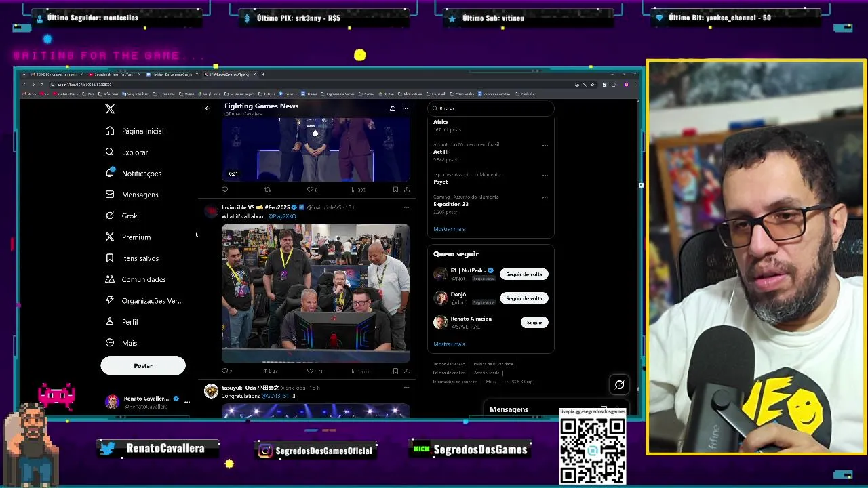Image resolution: width=868 pixels, height=488 pixels.
Task: Open Renato Cavallera account menu
Action: coord(147,402)
